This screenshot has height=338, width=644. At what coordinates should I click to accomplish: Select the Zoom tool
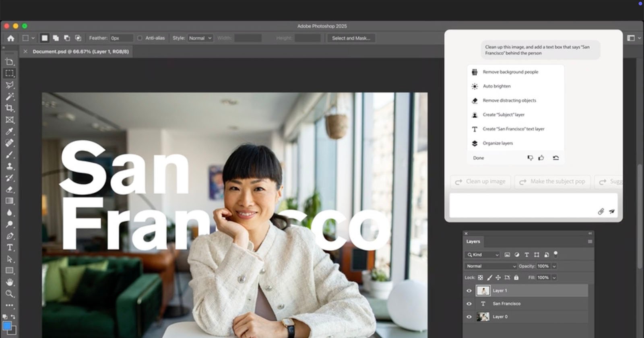coord(10,294)
